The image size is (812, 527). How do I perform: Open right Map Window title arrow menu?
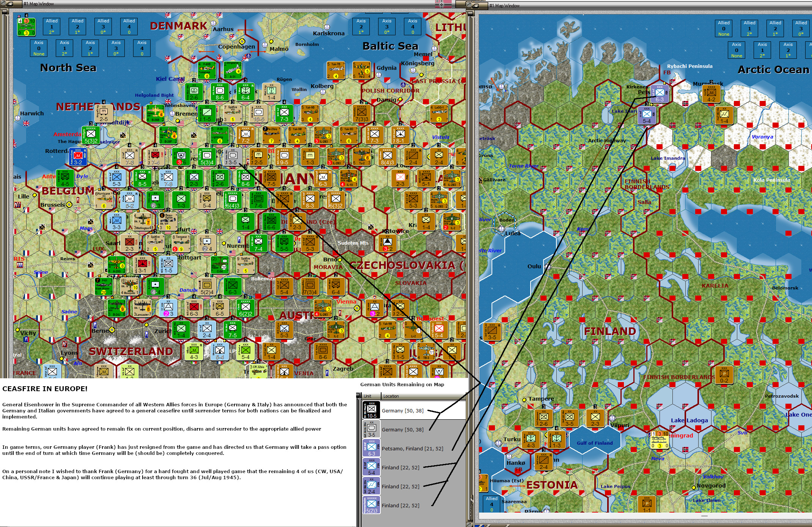pos(475,5)
